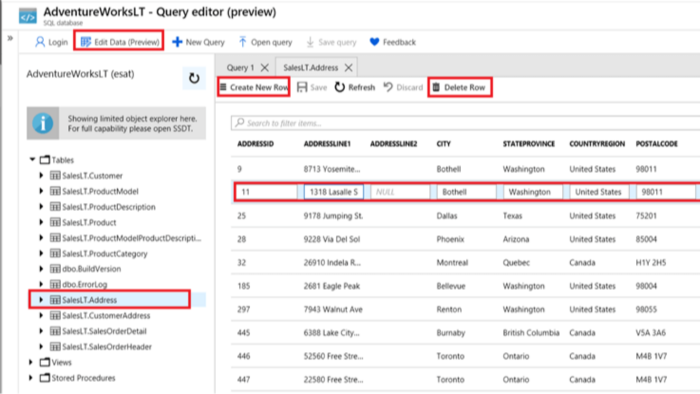The image size is (700, 394).
Task: Click the Montreal city cell
Action: pos(452,262)
